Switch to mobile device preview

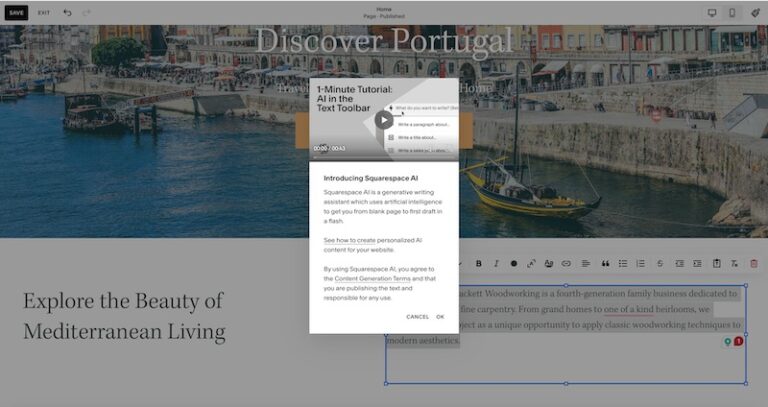click(732, 13)
